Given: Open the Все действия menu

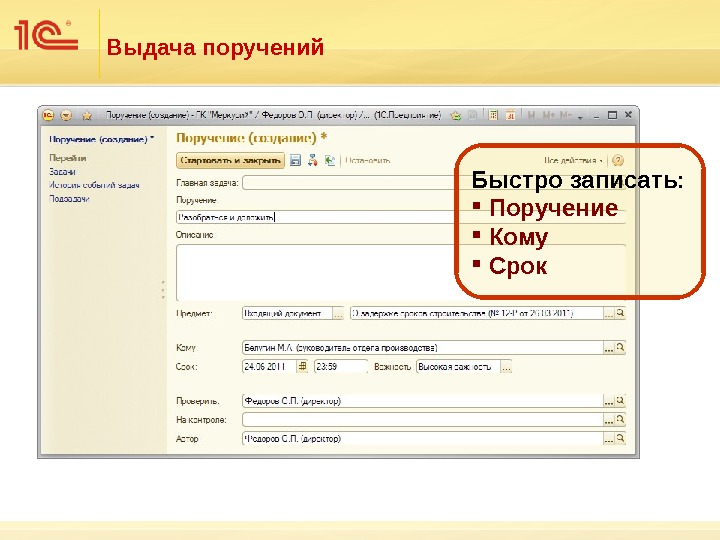Looking at the screenshot, I should click(573, 160).
